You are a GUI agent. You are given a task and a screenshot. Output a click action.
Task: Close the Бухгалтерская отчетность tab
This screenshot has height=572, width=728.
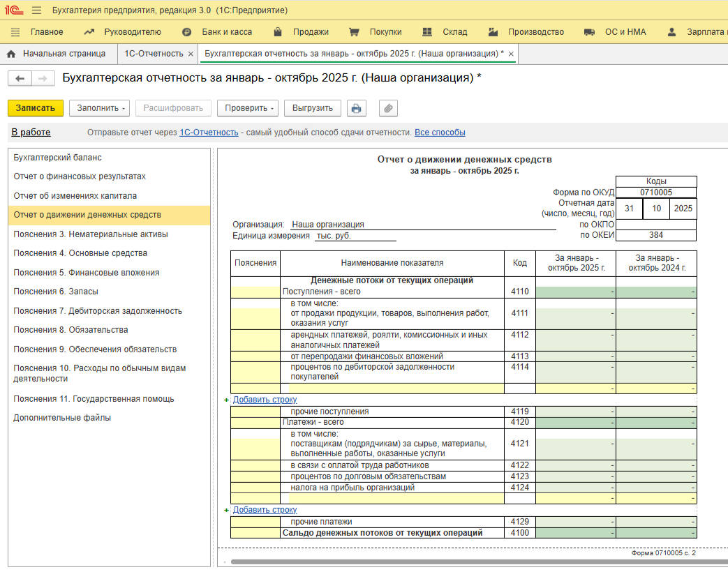pyautogui.click(x=511, y=54)
